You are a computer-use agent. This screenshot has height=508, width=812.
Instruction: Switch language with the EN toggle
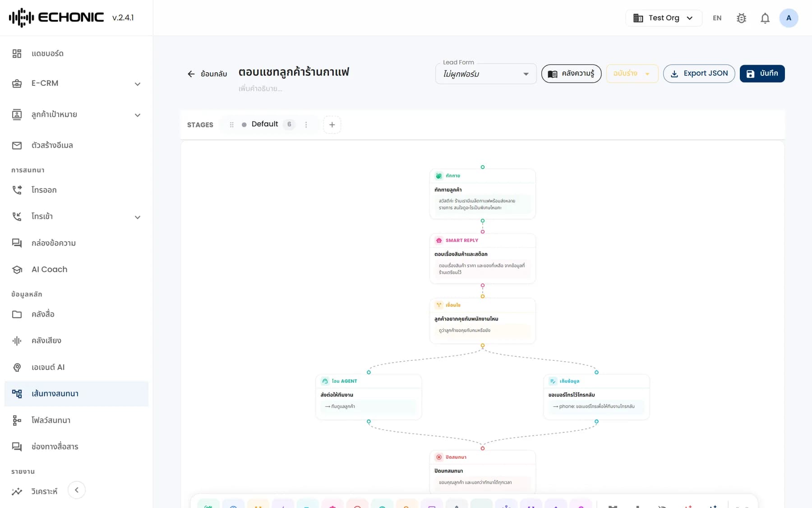717,18
